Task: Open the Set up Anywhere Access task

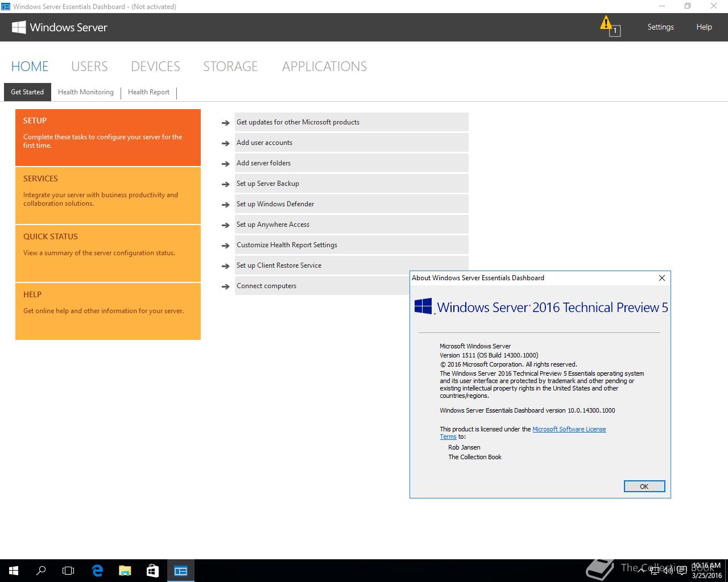Action: pyautogui.click(x=351, y=225)
